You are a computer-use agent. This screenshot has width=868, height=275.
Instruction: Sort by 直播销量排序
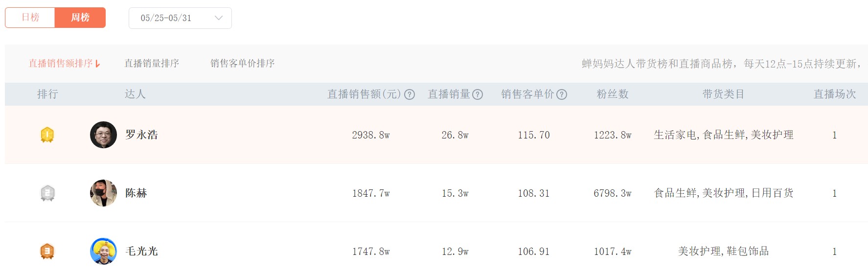(x=152, y=64)
